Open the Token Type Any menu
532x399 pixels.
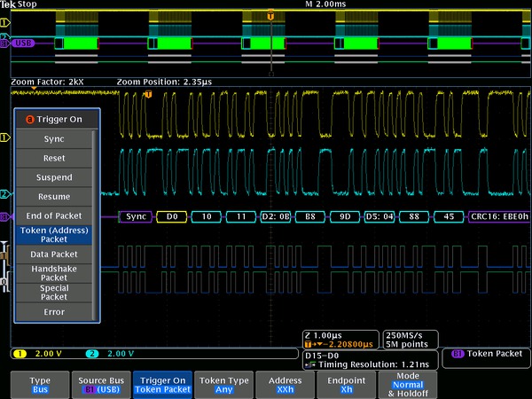[x=224, y=384]
